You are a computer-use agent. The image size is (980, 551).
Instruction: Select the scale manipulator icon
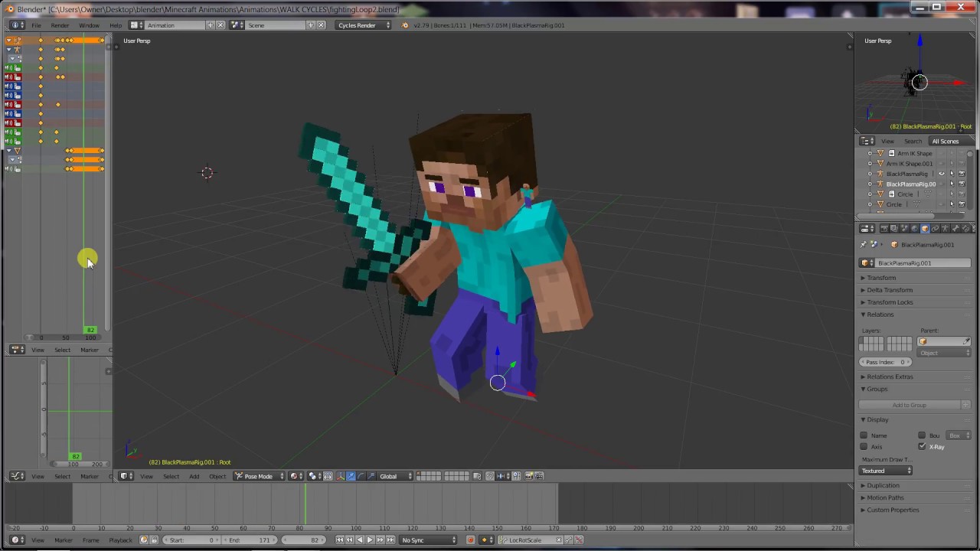point(371,476)
